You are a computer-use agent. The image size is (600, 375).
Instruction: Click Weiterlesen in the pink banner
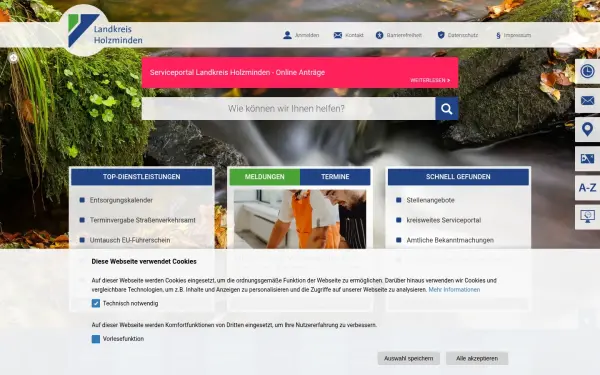pyautogui.click(x=430, y=80)
